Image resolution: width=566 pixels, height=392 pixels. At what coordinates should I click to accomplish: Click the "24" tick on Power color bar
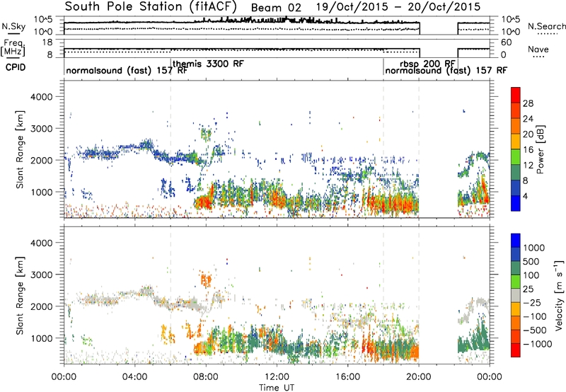click(x=528, y=119)
